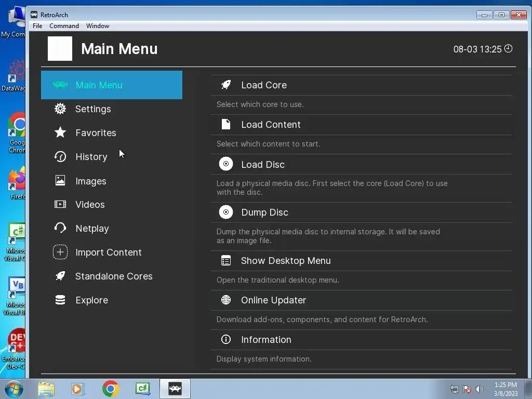Click 'Select which content to start.' description

point(269,144)
